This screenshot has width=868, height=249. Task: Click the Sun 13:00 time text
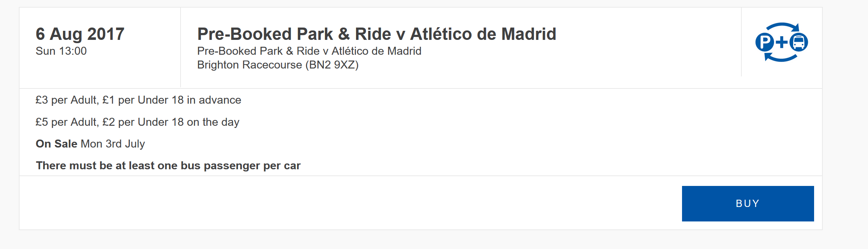point(61,51)
